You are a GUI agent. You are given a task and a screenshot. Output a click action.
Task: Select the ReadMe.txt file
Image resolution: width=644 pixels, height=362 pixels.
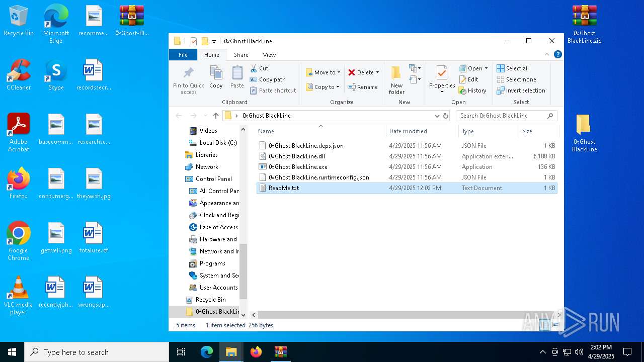[407, 188]
